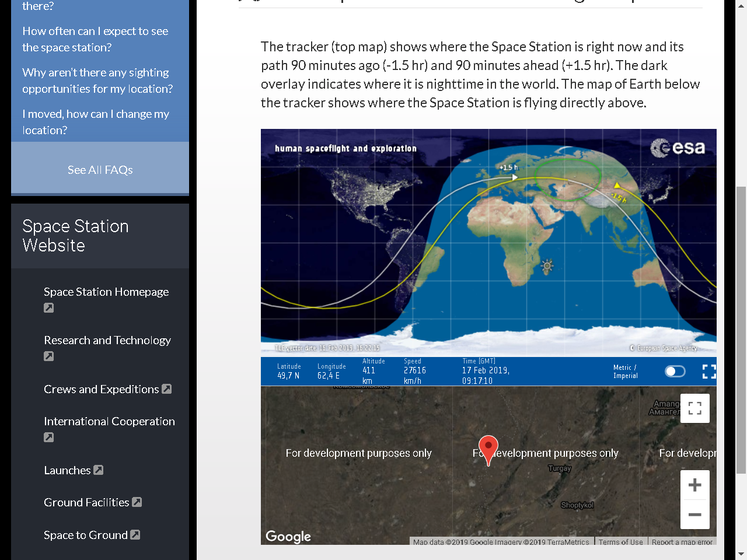Click the Shoptykol place label on map
This screenshot has width=747, height=560.
click(577, 505)
